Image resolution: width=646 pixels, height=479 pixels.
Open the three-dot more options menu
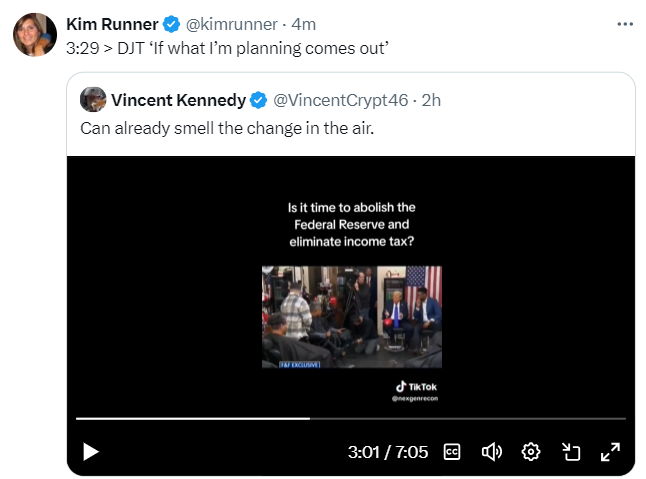(x=625, y=23)
